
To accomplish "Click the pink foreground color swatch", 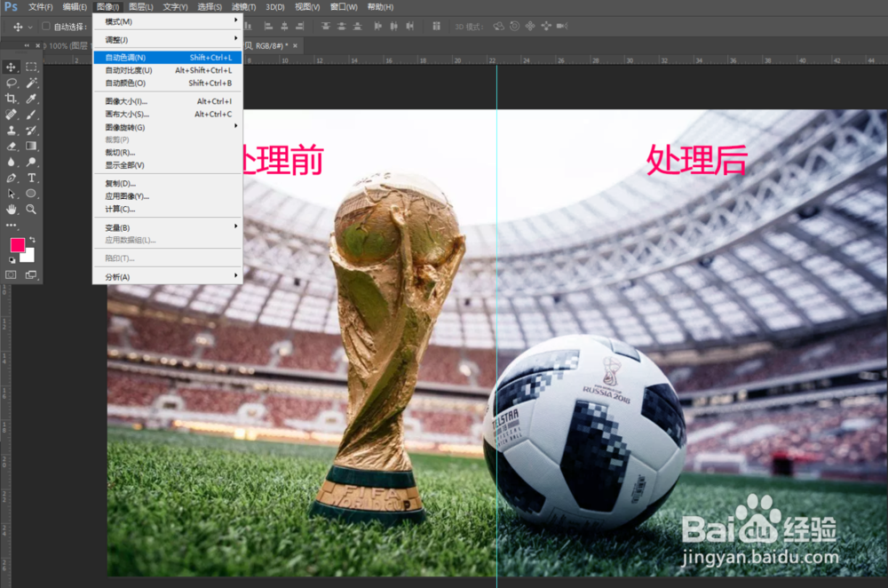I will pos(17,245).
